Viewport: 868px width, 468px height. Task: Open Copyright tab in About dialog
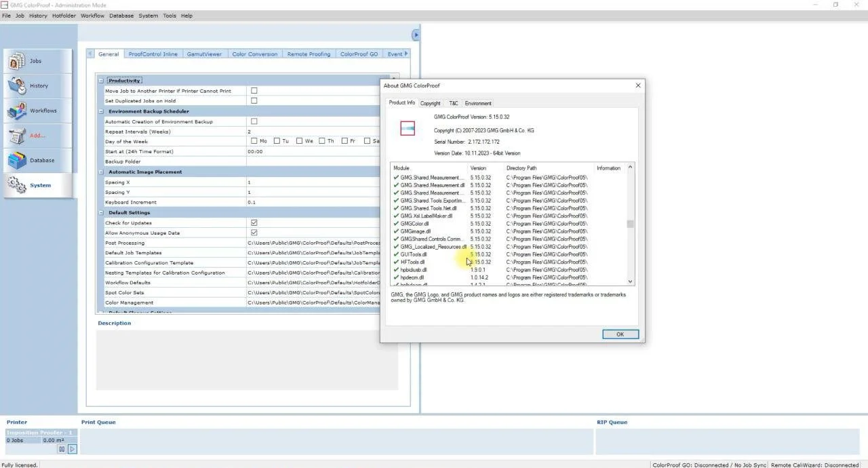pyautogui.click(x=430, y=103)
